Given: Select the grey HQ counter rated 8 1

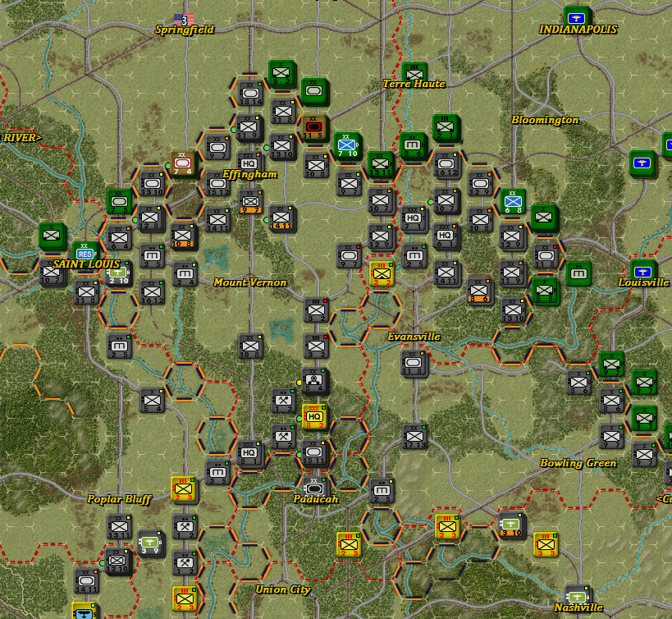Looking at the screenshot, I should pos(249,453).
